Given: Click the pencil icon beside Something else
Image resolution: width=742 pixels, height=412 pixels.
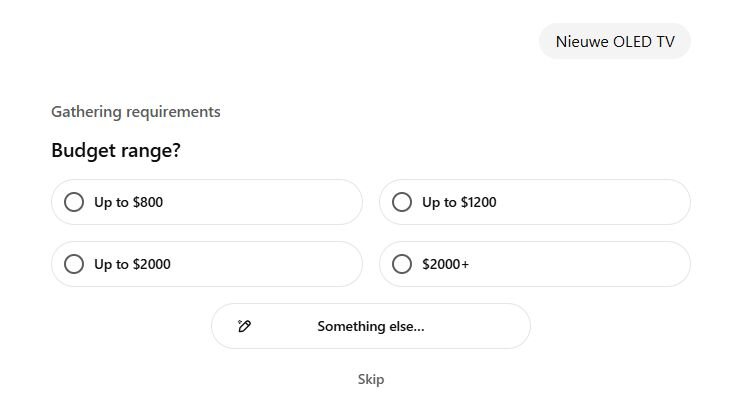Looking at the screenshot, I should (244, 326).
